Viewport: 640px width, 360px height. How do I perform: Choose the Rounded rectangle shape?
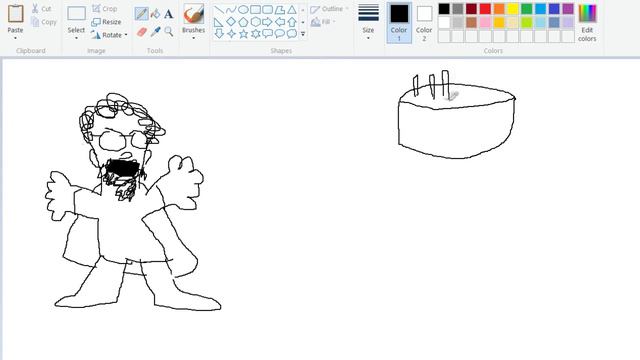(x=267, y=9)
